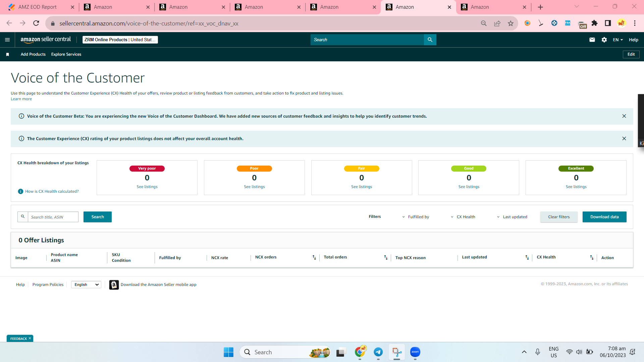Click the Amazon Seller Central logo
Image resolution: width=644 pixels, height=362 pixels.
pos(46,40)
